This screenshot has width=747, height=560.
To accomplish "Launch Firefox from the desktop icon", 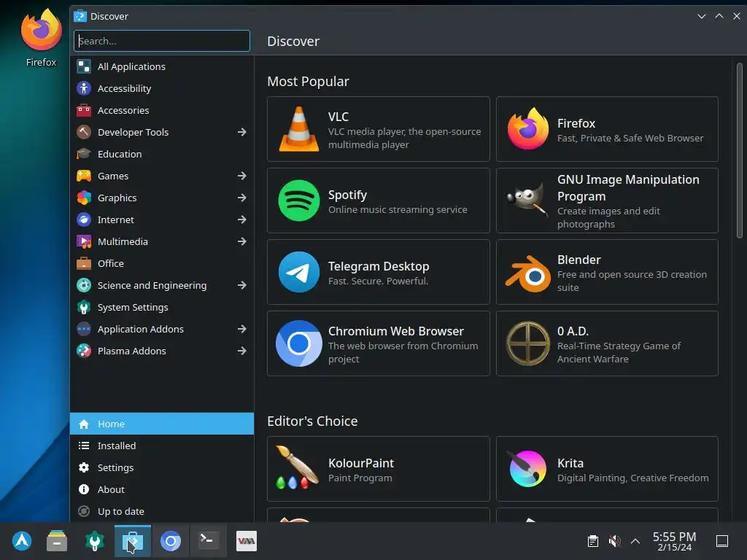I will 41,38.
